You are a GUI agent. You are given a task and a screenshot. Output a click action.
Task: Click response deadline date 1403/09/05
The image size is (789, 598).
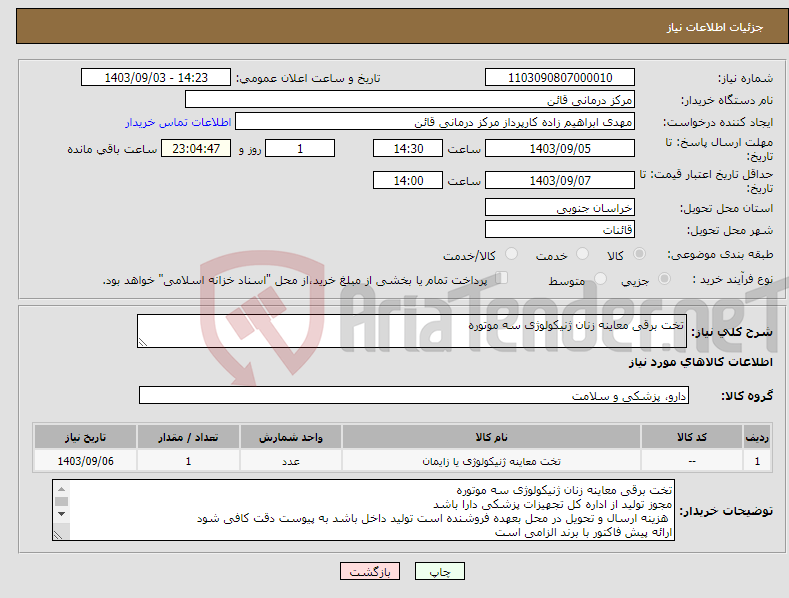560,148
